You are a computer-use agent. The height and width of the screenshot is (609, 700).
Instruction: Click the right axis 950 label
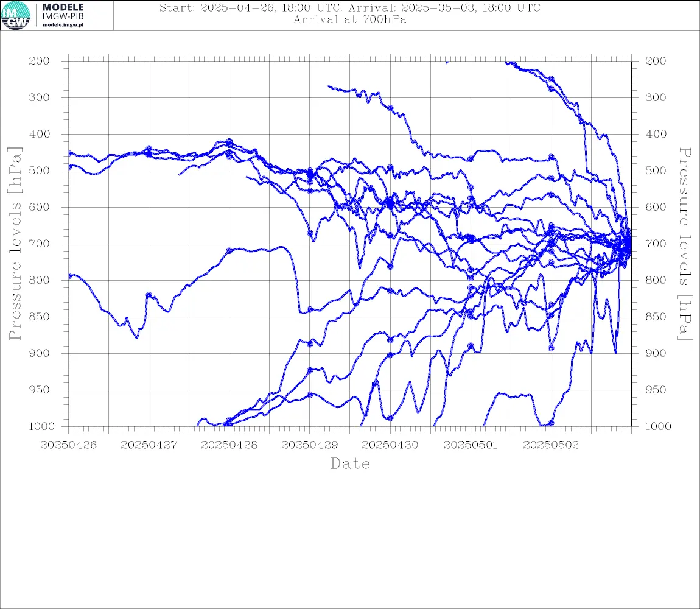point(656,390)
